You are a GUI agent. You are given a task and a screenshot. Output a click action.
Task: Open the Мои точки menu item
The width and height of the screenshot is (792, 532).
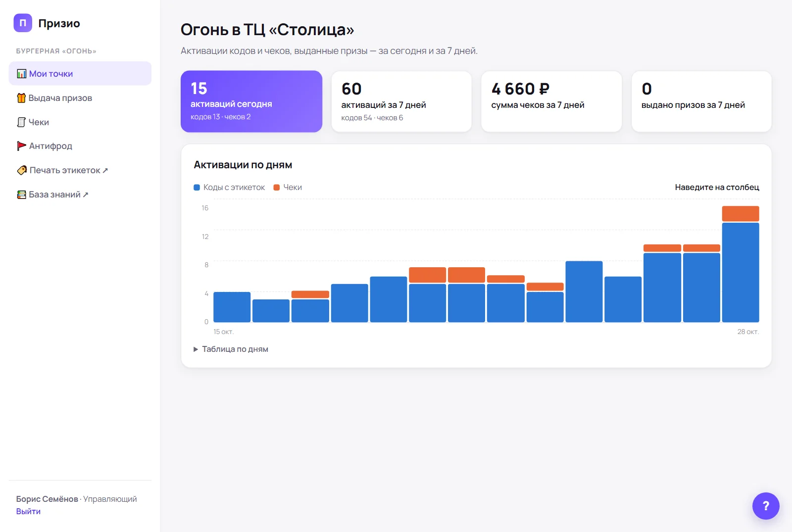pyautogui.click(x=80, y=74)
